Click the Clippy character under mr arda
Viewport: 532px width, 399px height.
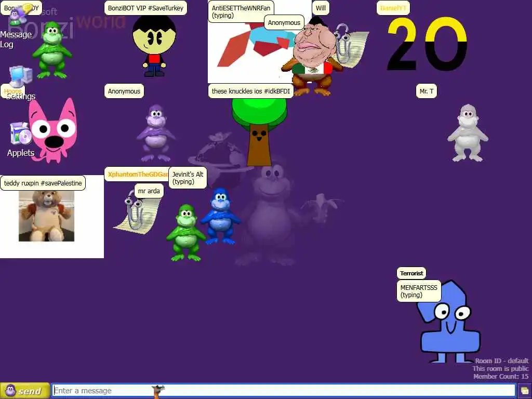click(x=137, y=212)
